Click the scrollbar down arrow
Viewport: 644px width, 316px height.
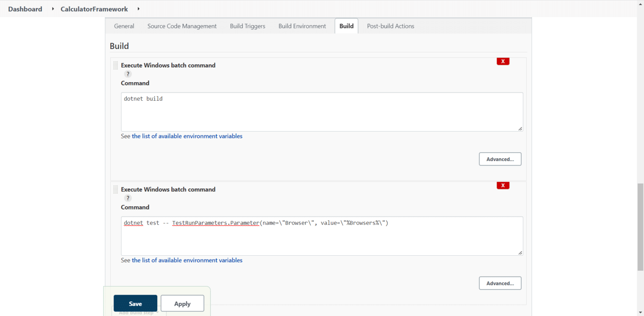(x=641, y=313)
